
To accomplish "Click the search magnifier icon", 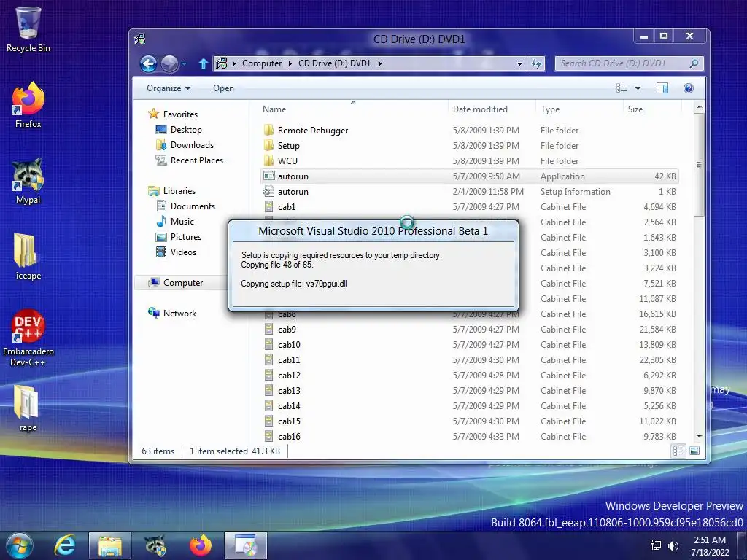I will (x=694, y=63).
